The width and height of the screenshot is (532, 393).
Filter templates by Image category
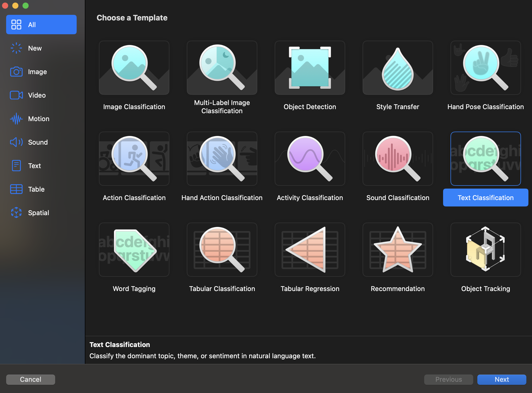37,72
